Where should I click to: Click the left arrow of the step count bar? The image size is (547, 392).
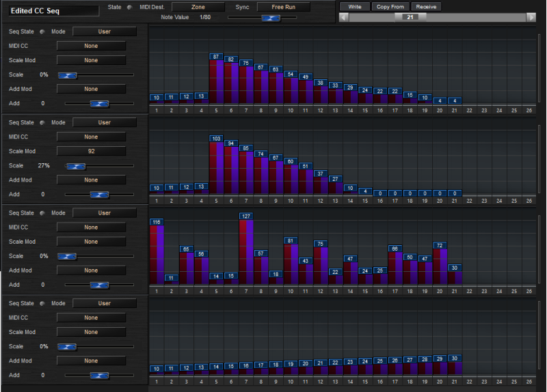(344, 17)
